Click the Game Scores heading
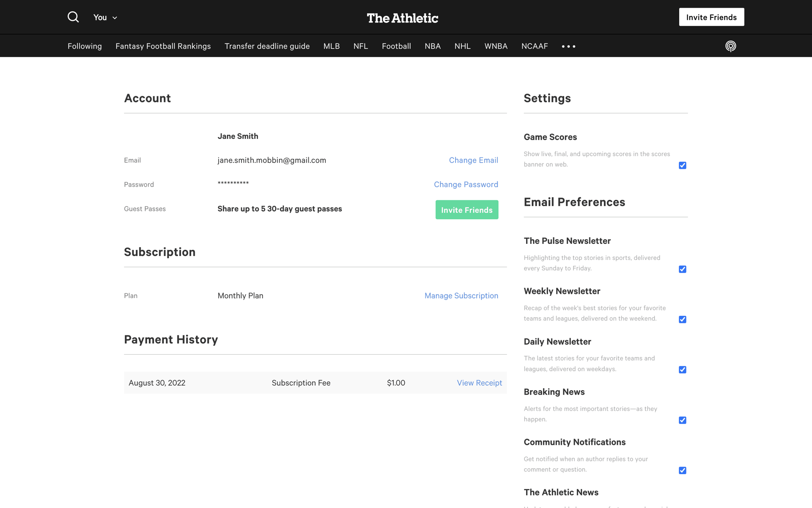 [x=550, y=137]
